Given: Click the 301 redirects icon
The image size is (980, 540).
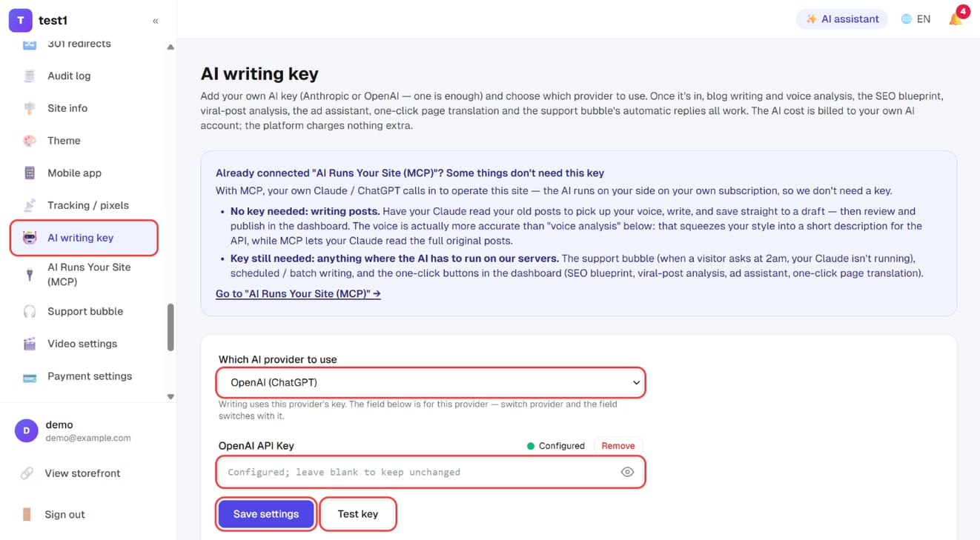Looking at the screenshot, I should coord(30,44).
